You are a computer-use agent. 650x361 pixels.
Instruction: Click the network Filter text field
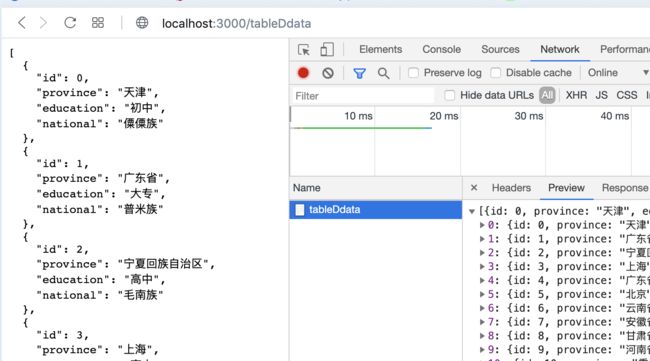point(363,96)
